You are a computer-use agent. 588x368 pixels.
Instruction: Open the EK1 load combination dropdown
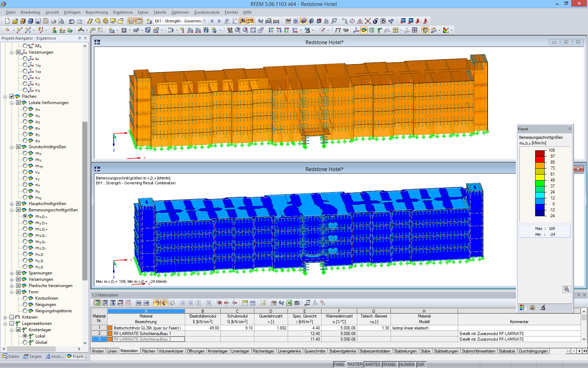tap(205, 21)
